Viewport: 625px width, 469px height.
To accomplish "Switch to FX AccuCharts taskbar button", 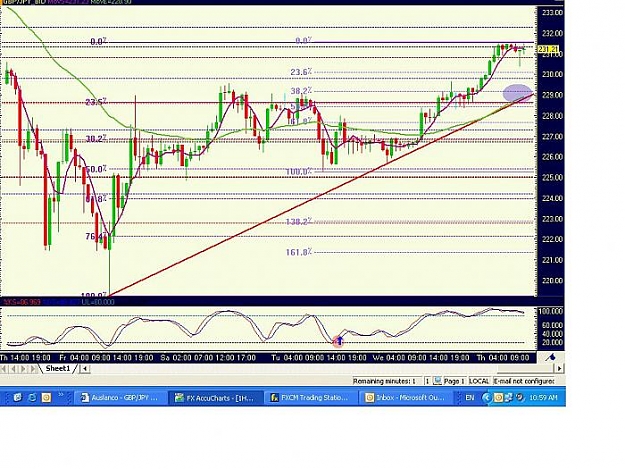I will click(x=215, y=397).
